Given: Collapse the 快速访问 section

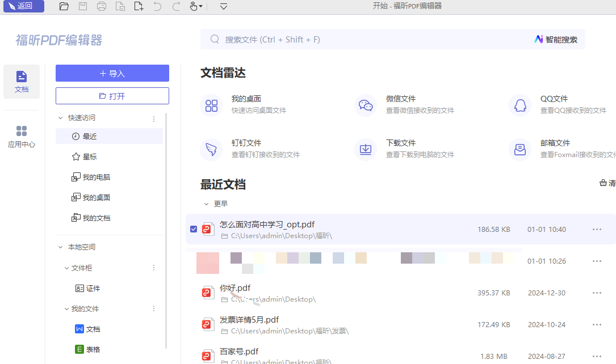Looking at the screenshot, I should point(61,118).
